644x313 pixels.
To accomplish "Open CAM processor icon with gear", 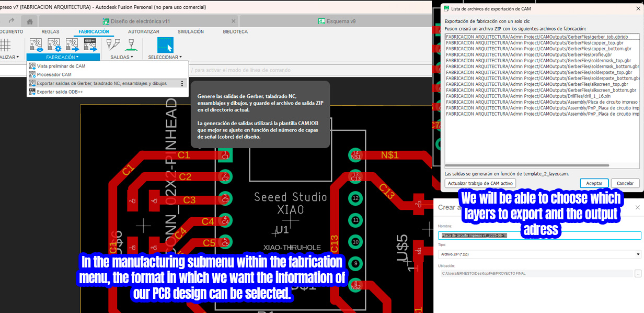I will [54, 44].
